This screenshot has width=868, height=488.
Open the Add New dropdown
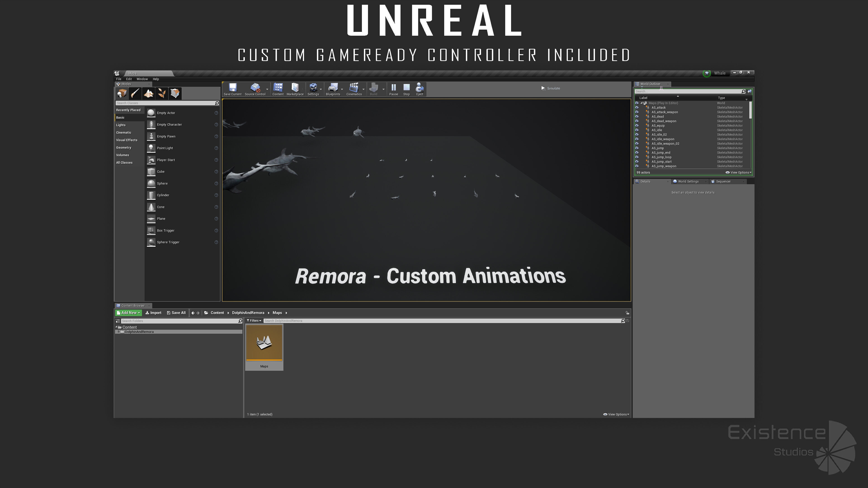pyautogui.click(x=128, y=313)
